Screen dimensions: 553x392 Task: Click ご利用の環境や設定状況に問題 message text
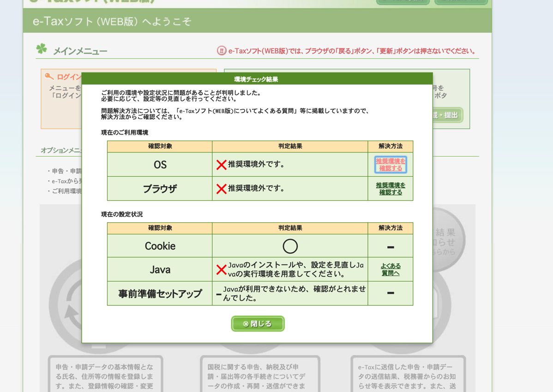[181, 96]
